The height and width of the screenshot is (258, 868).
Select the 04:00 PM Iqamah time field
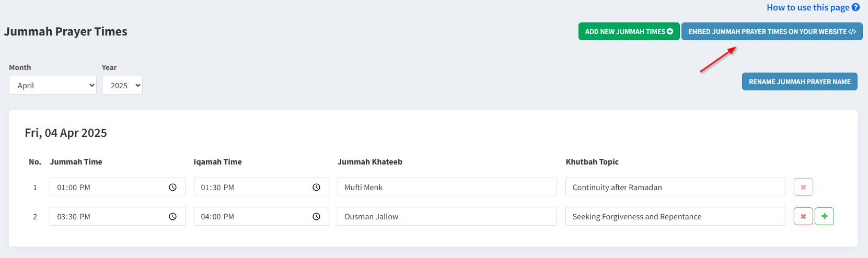pyautogui.click(x=261, y=216)
